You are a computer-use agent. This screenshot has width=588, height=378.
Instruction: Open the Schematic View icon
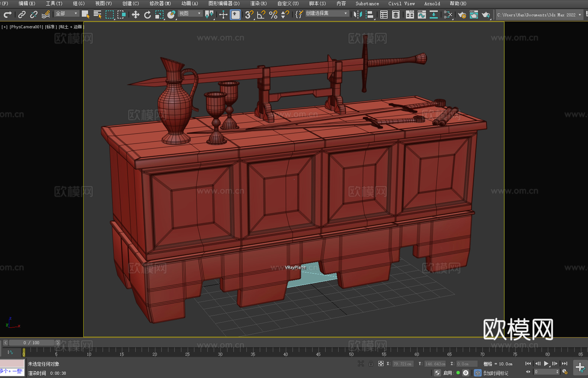coord(448,14)
